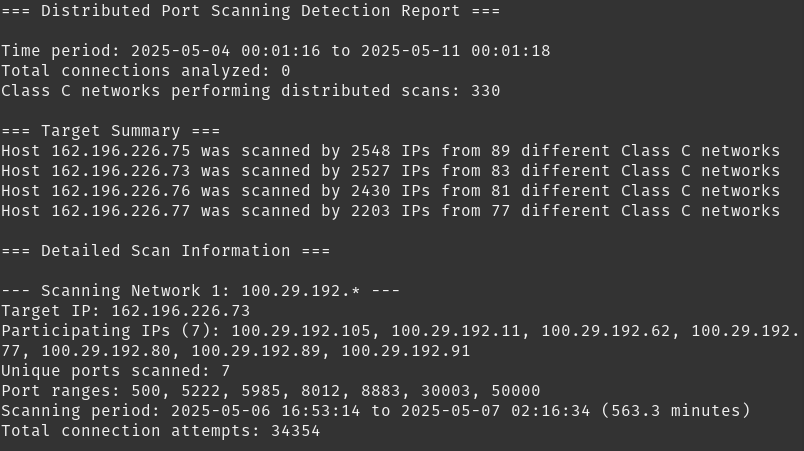
Task: Click host IP 162.196.226.75 in summary
Action: coord(120,151)
